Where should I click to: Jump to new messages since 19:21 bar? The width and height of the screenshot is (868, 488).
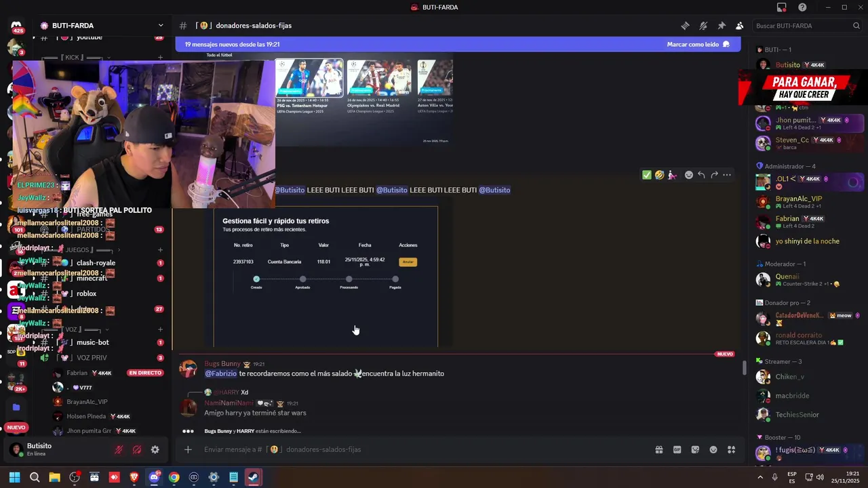(x=458, y=44)
